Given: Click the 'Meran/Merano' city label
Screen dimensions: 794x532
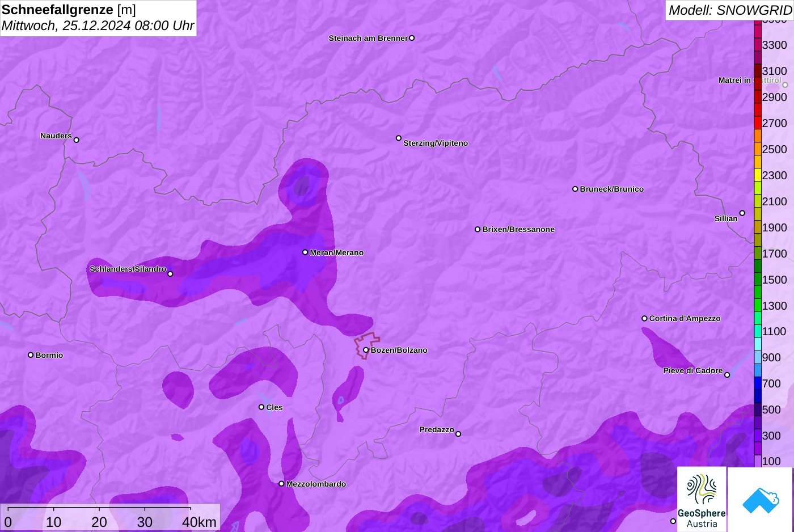Looking at the screenshot, I should [x=336, y=252].
